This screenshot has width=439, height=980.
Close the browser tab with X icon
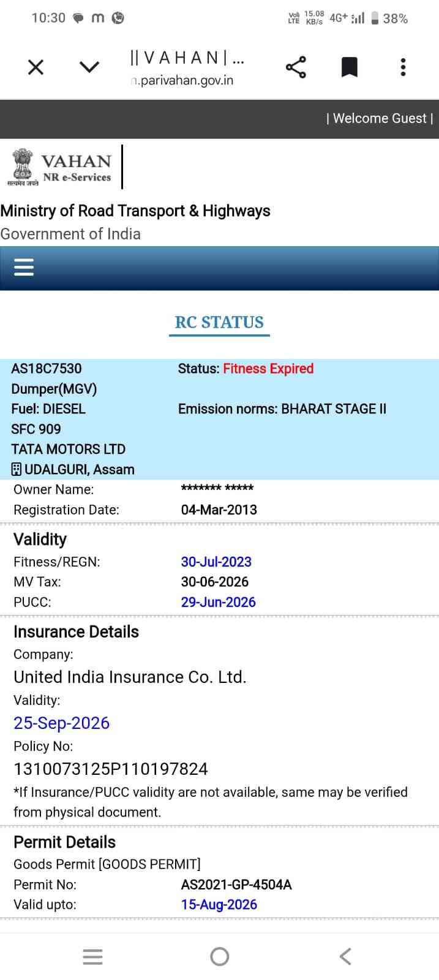click(x=36, y=67)
